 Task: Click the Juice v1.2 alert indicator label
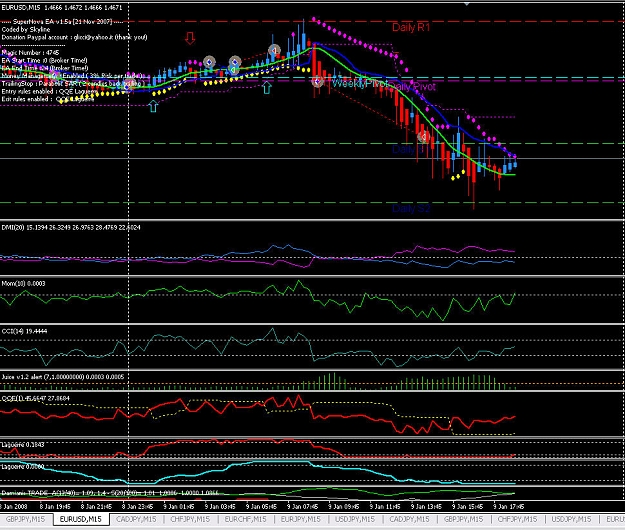pyautogui.click(x=63, y=377)
